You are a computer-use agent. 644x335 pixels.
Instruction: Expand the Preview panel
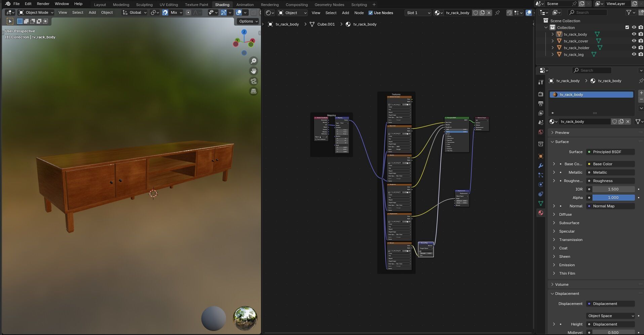click(x=562, y=133)
